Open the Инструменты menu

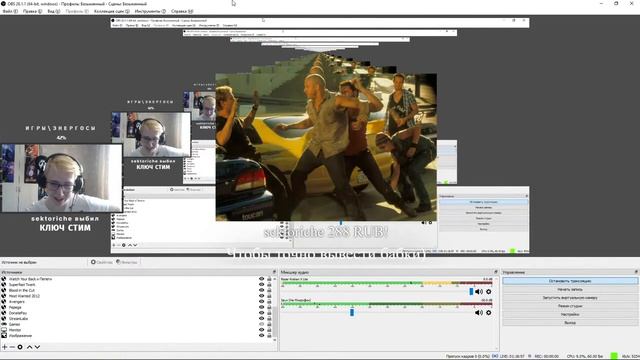point(150,11)
